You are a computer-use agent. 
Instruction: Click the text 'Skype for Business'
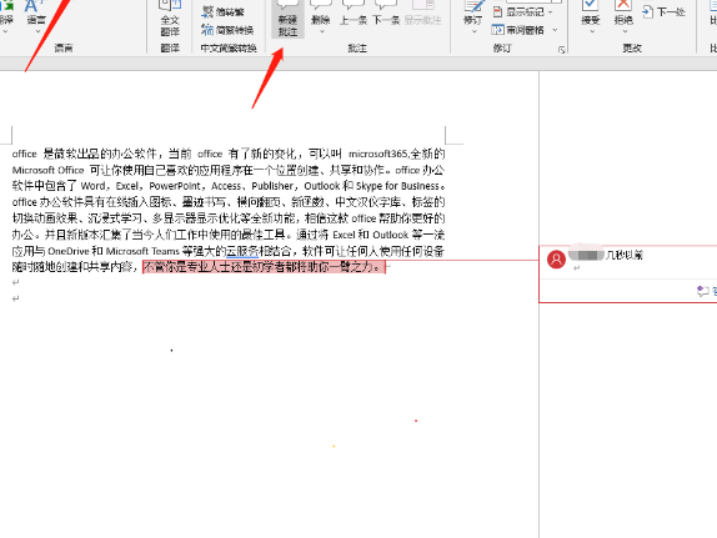[397, 186]
